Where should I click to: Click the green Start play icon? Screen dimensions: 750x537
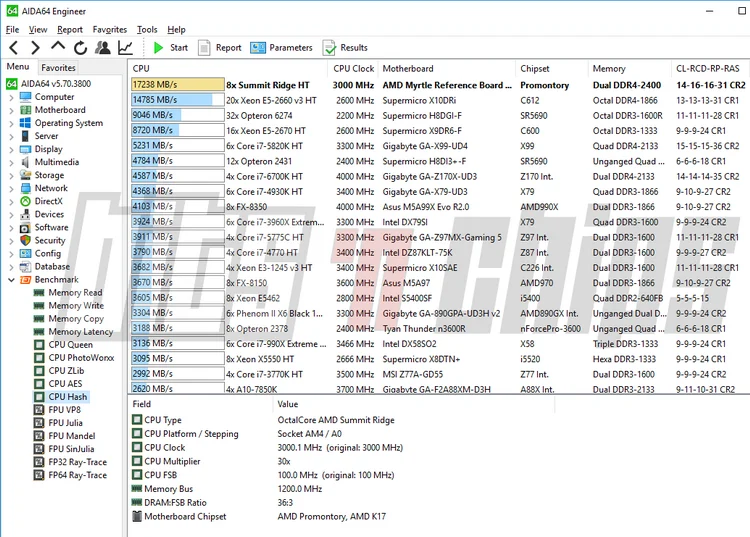[x=158, y=47]
